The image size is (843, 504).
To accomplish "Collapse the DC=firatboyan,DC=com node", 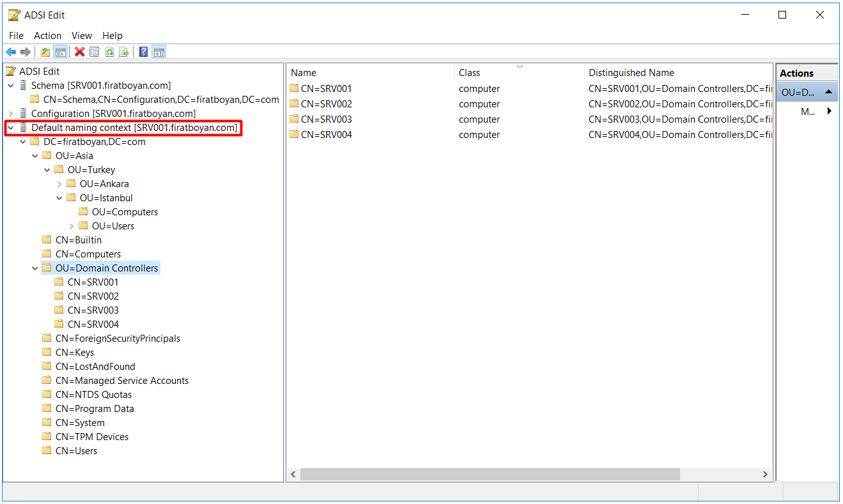I will pyautogui.click(x=23, y=142).
